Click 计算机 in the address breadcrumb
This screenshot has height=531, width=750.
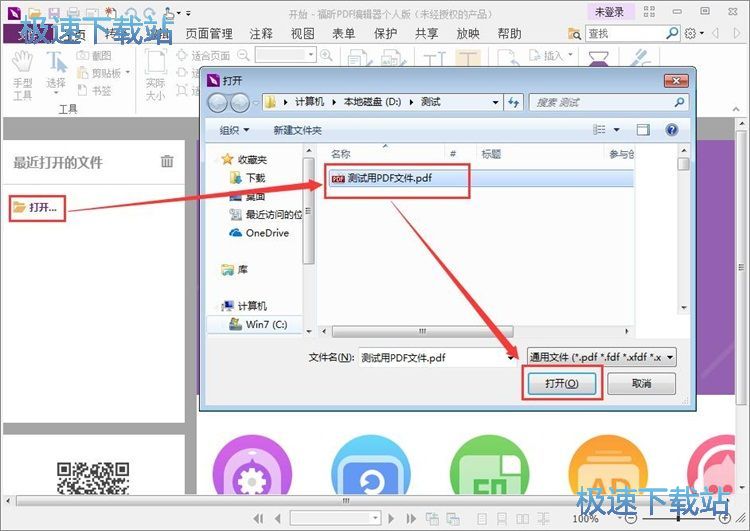309,102
